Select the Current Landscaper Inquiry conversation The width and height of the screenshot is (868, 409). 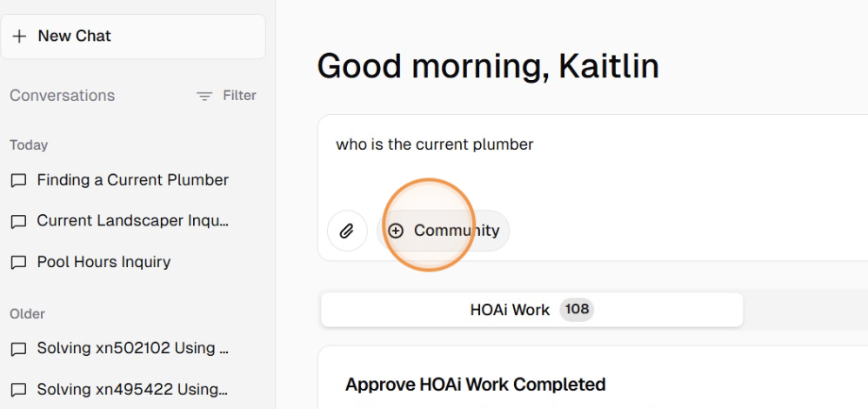tap(132, 221)
